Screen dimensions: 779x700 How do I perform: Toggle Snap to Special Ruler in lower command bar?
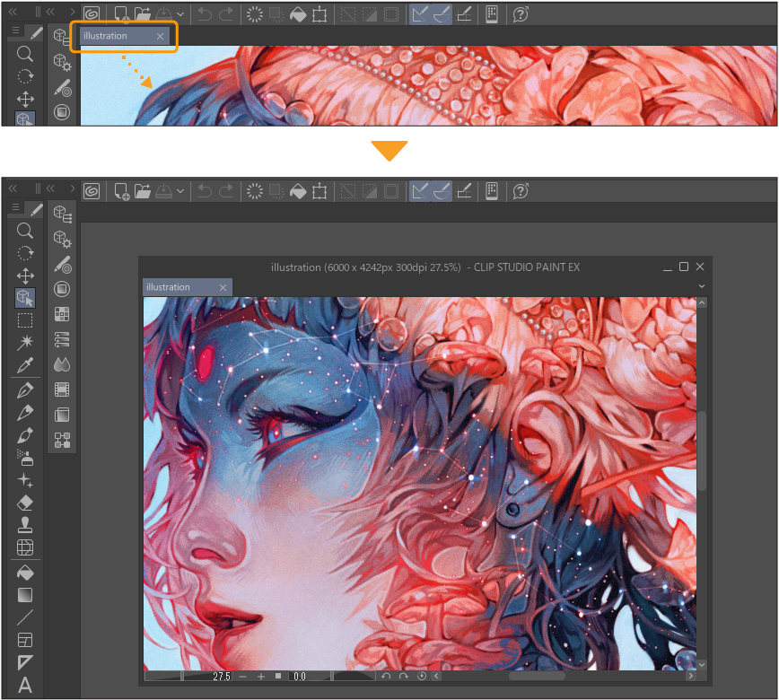pos(442,191)
